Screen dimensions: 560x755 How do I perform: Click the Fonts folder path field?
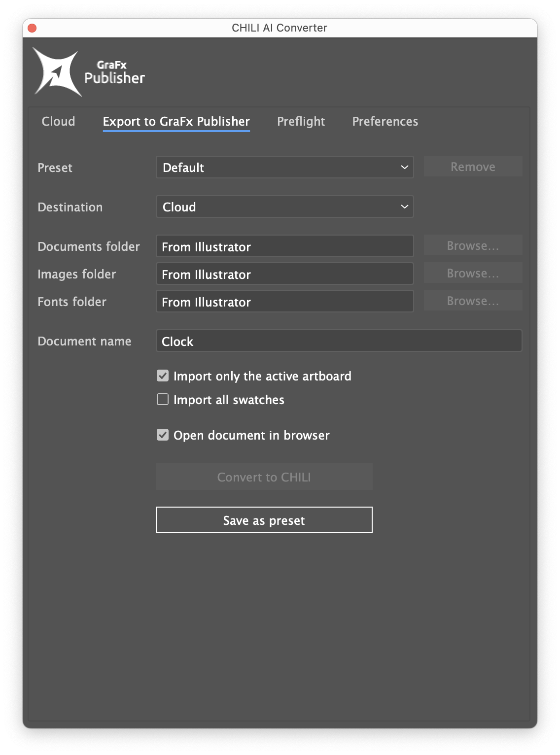284,301
